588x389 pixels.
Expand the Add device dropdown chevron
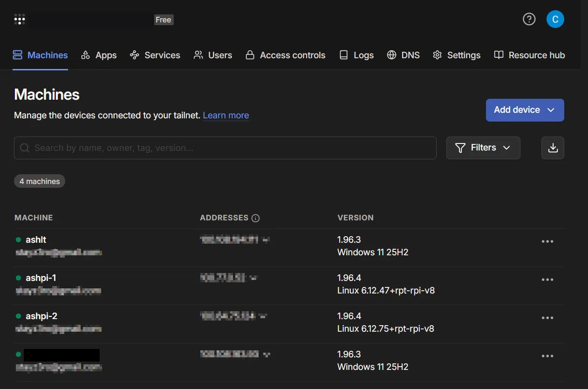(x=551, y=110)
